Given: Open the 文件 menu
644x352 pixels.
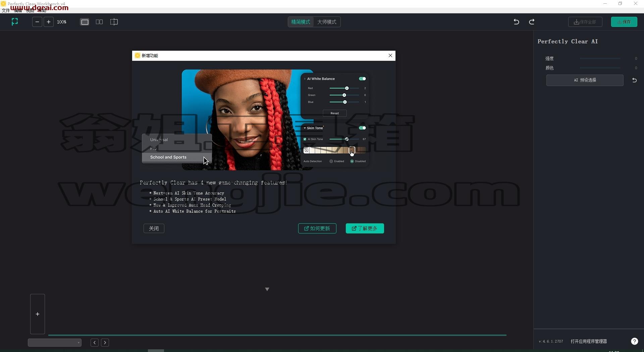Looking at the screenshot, I should 6,10.
